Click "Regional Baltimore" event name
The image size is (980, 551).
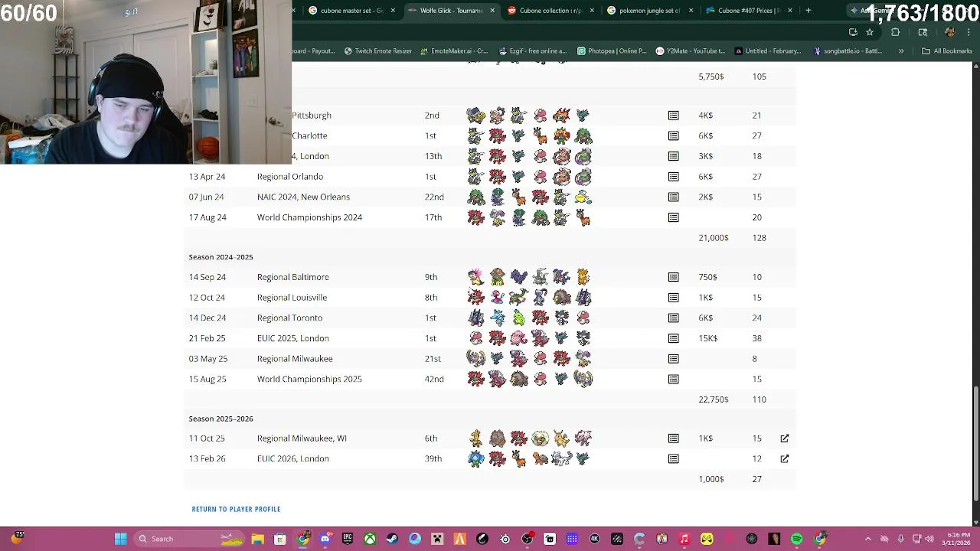click(x=292, y=277)
